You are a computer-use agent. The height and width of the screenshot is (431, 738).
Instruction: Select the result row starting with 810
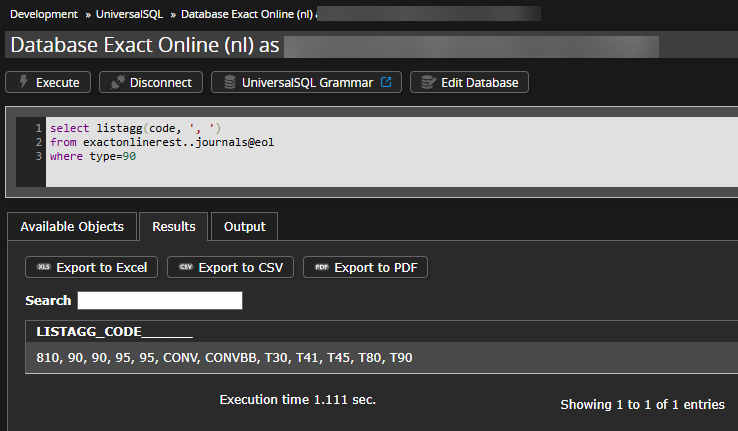pos(224,358)
